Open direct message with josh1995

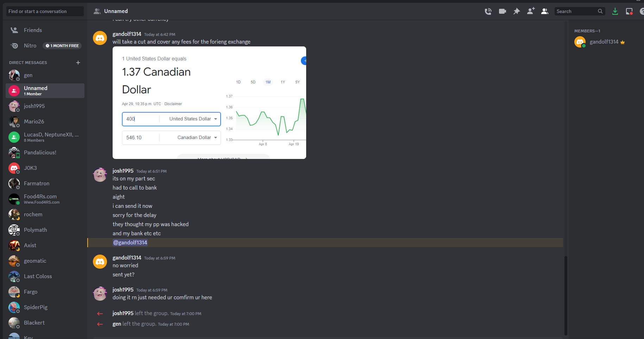(45, 106)
